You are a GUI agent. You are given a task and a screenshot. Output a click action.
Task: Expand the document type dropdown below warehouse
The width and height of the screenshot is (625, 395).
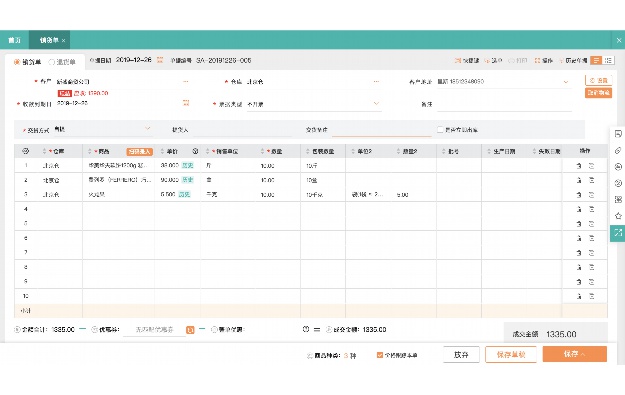pyautogui.click(x=376, y=103)
